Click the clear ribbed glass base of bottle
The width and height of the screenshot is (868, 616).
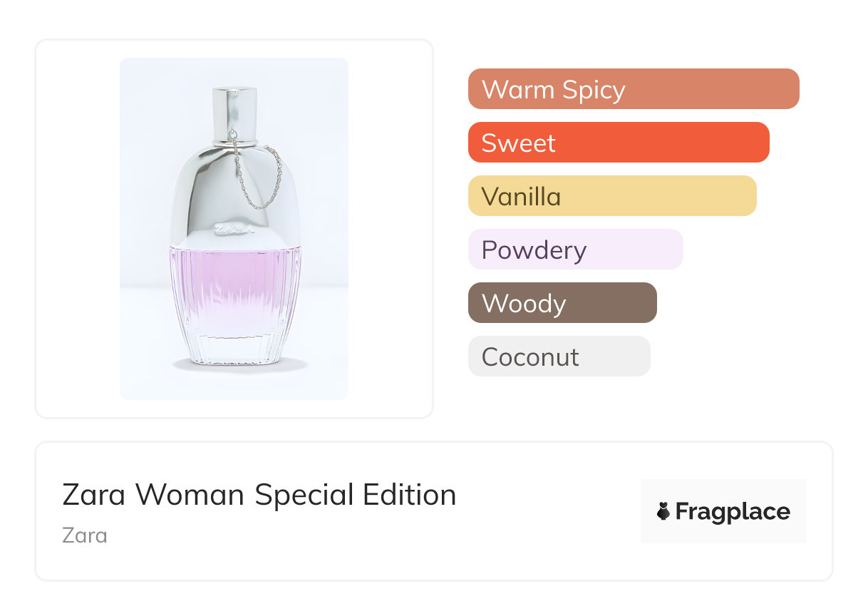pos(235,346)
